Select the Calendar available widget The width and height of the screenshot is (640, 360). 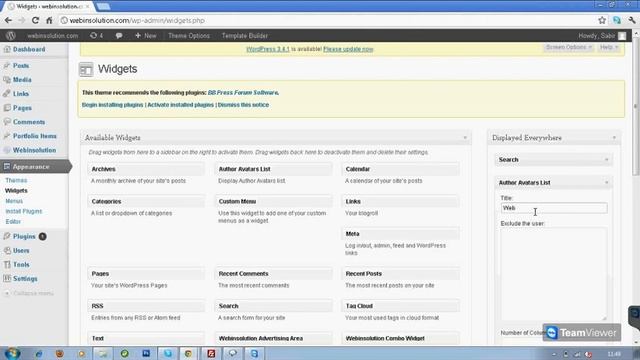pyautogui.click(x=400, y=169)
